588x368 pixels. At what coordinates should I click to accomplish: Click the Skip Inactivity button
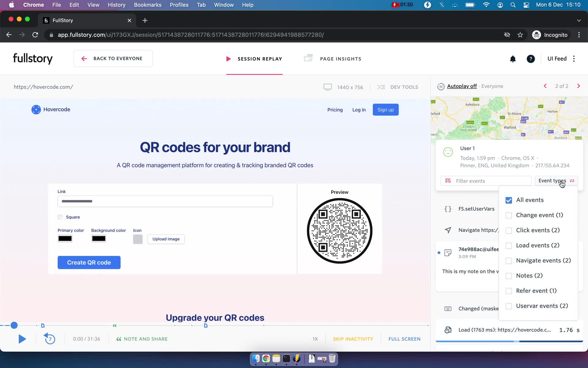353,339
